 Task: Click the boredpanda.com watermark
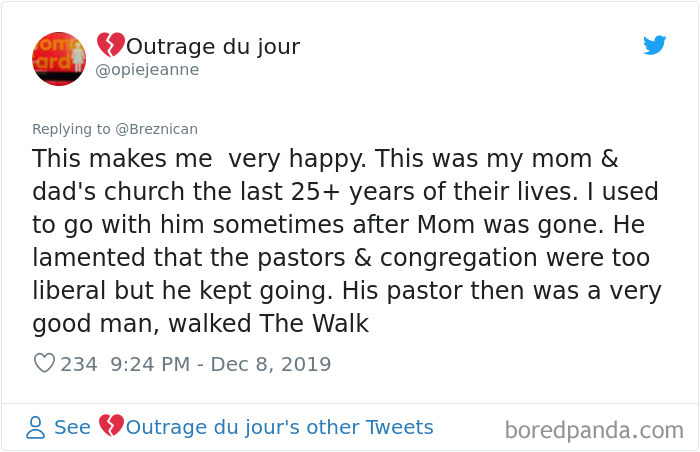594,431
